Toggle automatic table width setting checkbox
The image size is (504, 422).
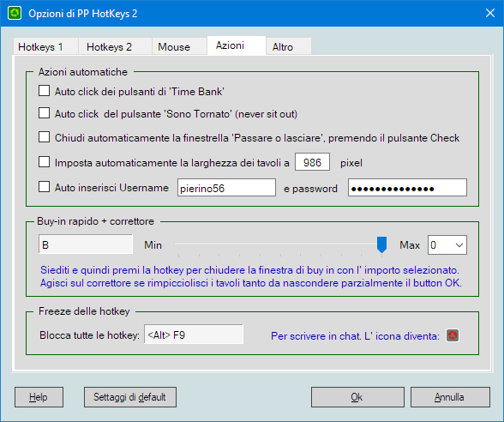click(x=44, y=162)
